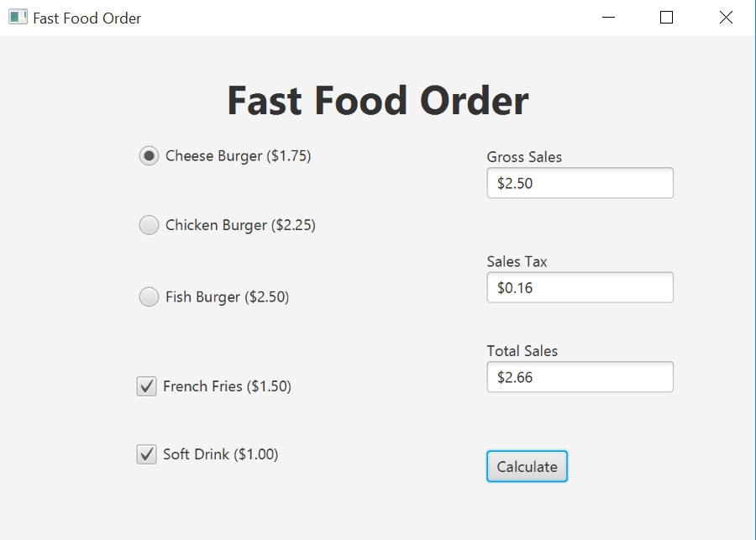Click the Fast Food Order heading
Screen dimensions: 756x540
(x=378, y=100)
